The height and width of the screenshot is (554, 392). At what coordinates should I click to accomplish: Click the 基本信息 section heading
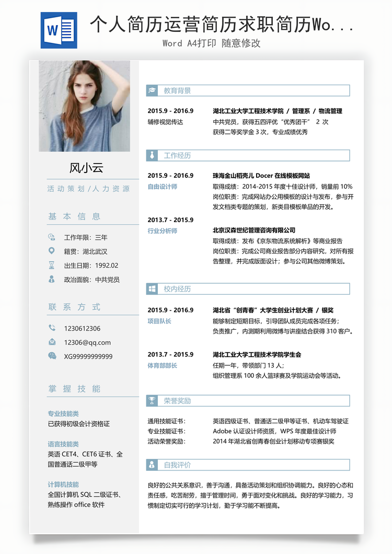click(x=74, y=216)
